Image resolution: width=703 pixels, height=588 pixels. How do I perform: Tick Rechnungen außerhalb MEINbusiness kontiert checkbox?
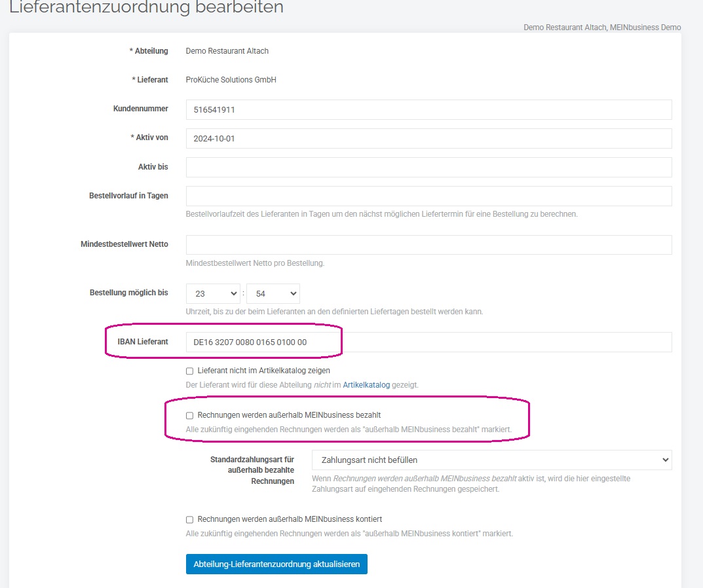pyautogui.click(x=189, y=519)
